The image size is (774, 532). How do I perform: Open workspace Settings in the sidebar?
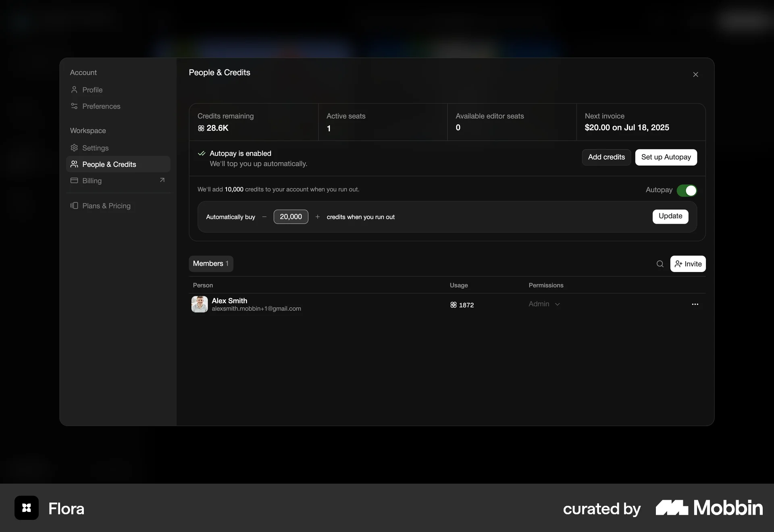coord(95,148)
